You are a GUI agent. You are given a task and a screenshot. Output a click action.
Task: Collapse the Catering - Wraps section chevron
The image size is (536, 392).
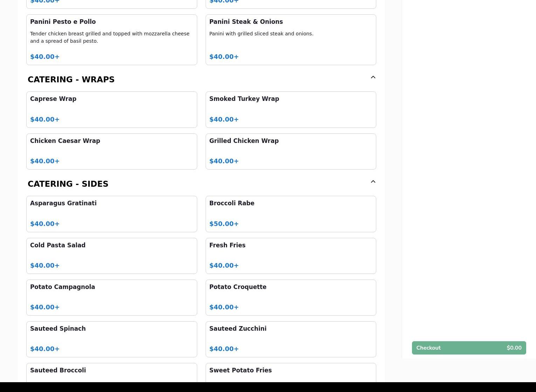tap(373, 77)
